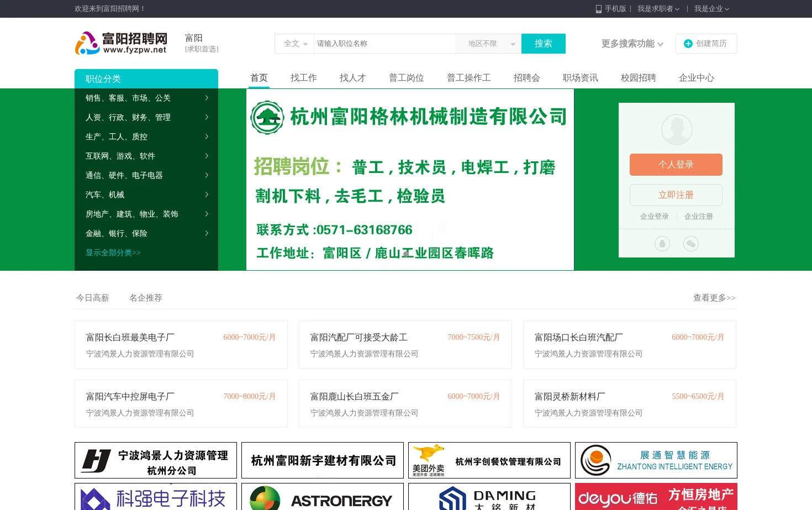Click the QQ login icon
The width and height of the screenshot is (812, 510).
point(662,244)
